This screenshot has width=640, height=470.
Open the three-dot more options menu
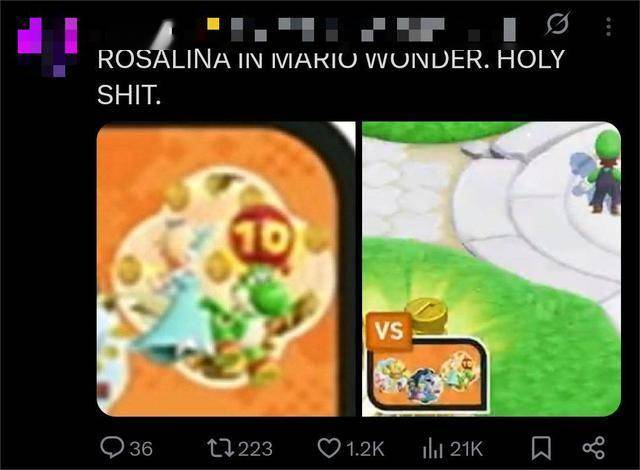tap(609, 27)
